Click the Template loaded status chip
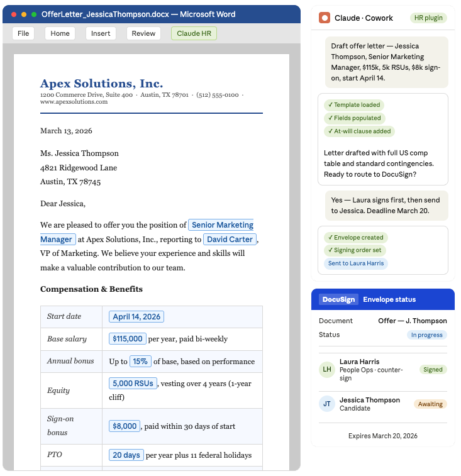 [354, 105]
